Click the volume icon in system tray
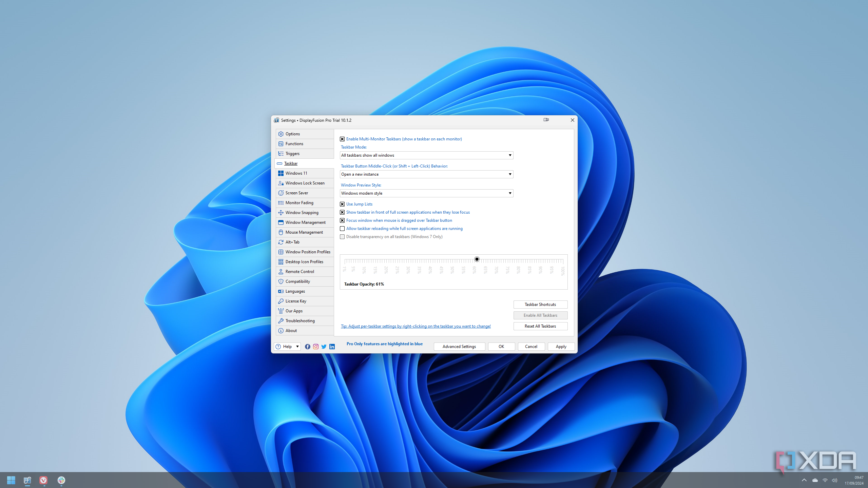Screen dimensions: 868x488 click(x=834, y=480)
